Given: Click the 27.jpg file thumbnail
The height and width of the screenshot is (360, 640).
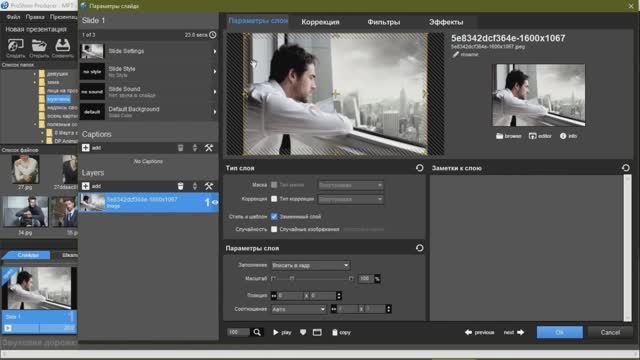Looking at the screenshot, I should point(25,169).
